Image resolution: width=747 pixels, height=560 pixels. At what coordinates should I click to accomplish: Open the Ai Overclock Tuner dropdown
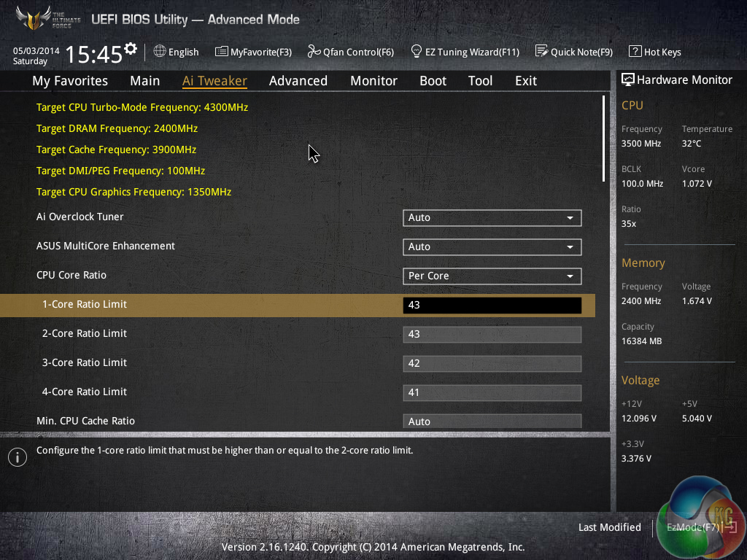click(x=492, y=217)
